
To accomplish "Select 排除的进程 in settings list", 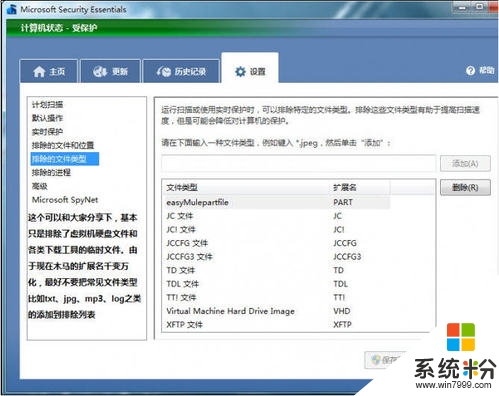I will [51, 173].
